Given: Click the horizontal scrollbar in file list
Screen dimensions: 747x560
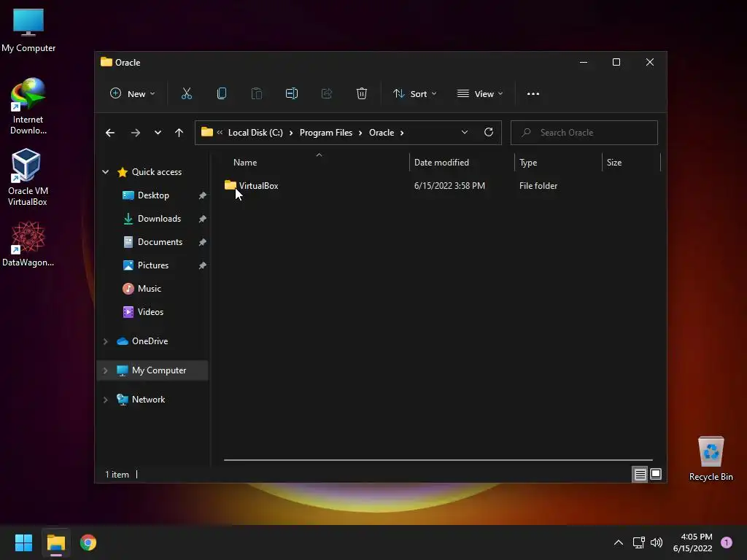Looking at the screenshot, I should 438,460.
